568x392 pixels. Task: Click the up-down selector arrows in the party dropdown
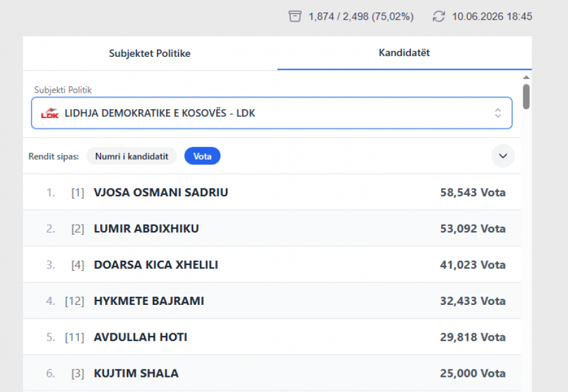point(498,113)
